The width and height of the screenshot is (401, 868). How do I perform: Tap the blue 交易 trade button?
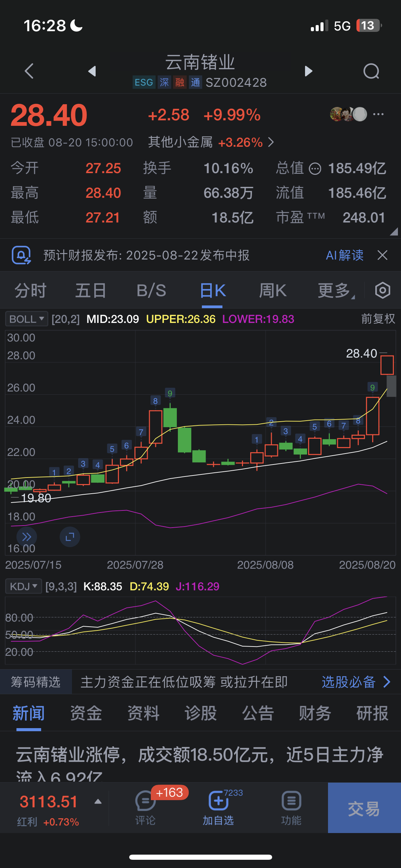click(x=364, y=808)
